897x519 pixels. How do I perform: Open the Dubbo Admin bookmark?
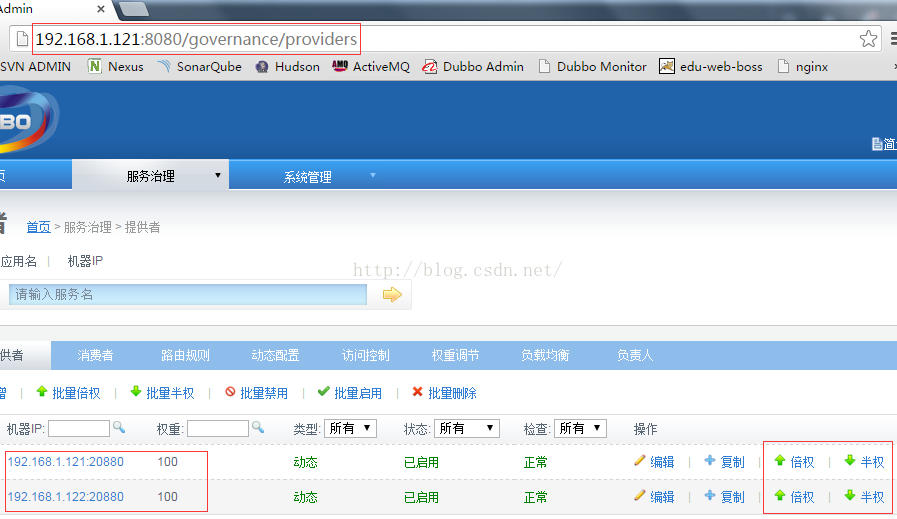coord(473,66)
